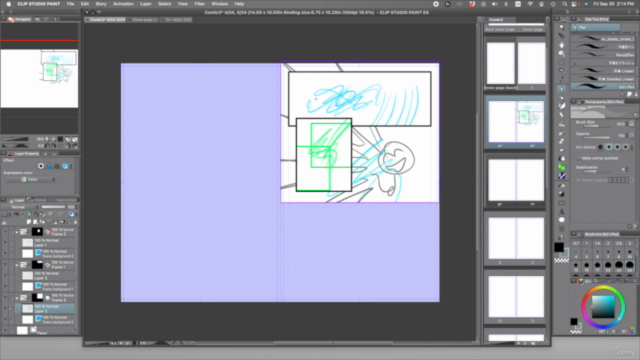The height and width of the screenshot is (360, 640).
Task: Select the Text (A) tool
Action: pyautogui.click(x=562, y=212)
